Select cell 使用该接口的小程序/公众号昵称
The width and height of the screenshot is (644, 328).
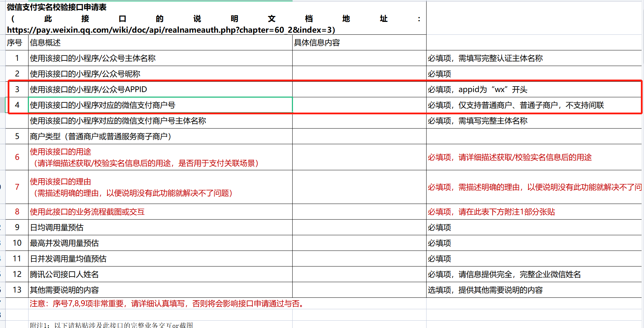click(x=160, y=74)
